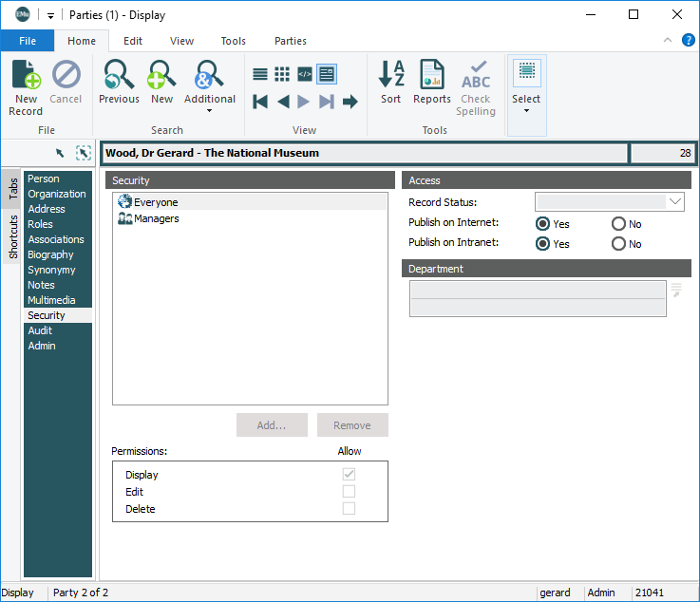Set Publish on Internet to No

(619, 224)
